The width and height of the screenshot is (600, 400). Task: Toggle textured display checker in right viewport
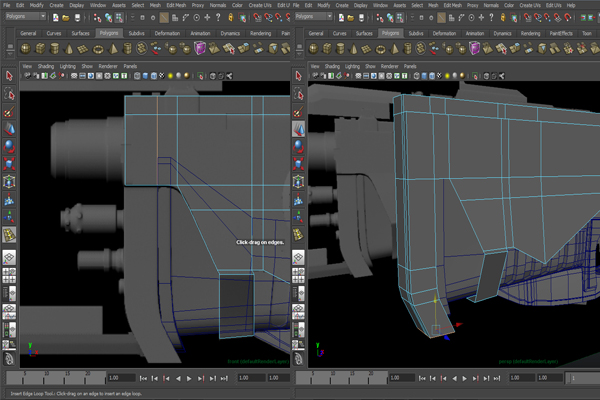click(440, 76)
